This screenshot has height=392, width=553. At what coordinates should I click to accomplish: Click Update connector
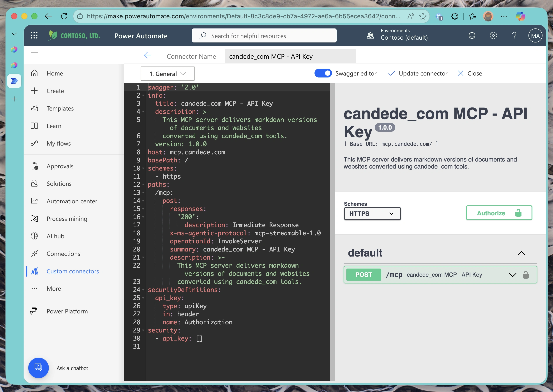(418, 73)
